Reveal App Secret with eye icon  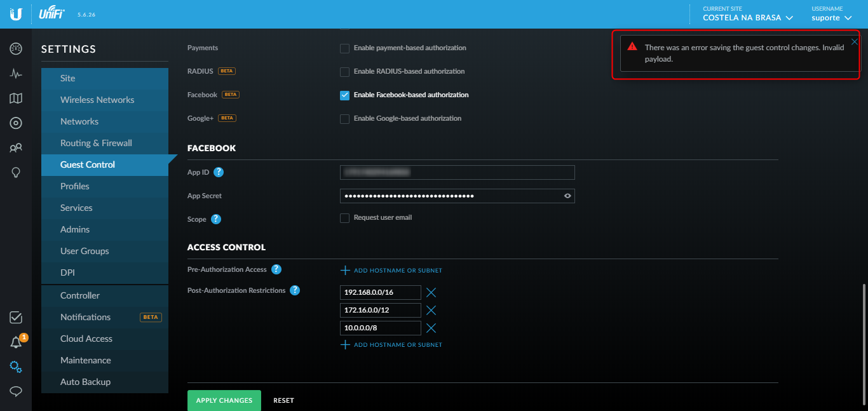567,196
